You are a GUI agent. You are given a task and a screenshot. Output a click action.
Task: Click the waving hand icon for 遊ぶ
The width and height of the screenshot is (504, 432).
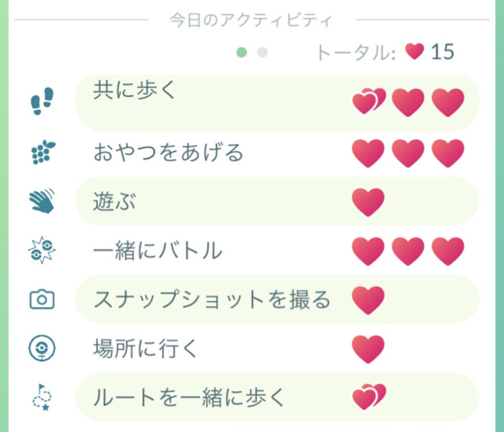tap(42, 202)
